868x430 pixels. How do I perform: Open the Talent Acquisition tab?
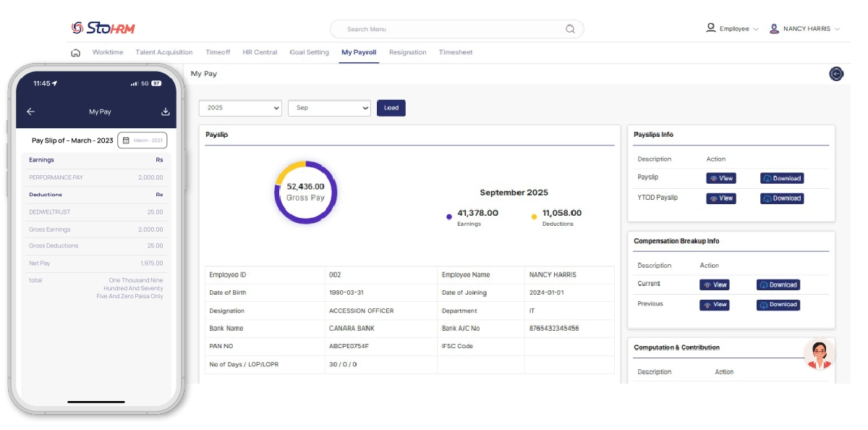pyautogui.click(x=164, y=53)
